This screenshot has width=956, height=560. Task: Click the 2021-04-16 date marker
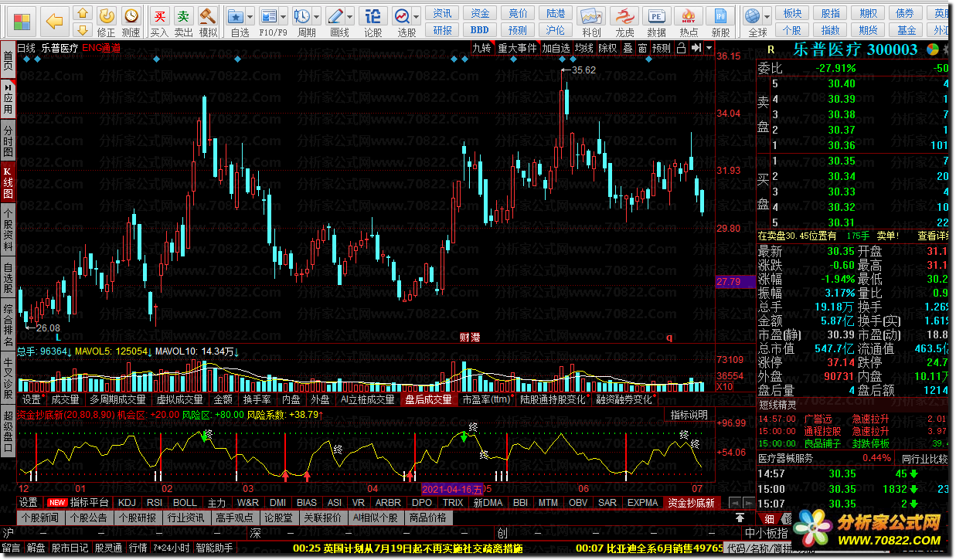(x=453, y=489)
